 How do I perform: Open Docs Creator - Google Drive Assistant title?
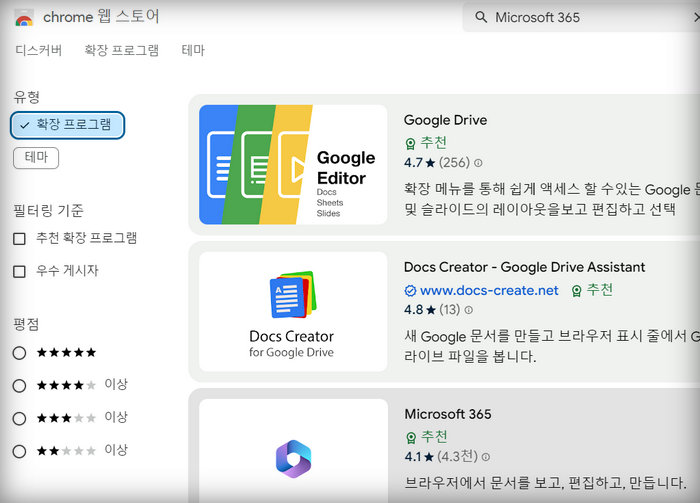tap(525, 267)
